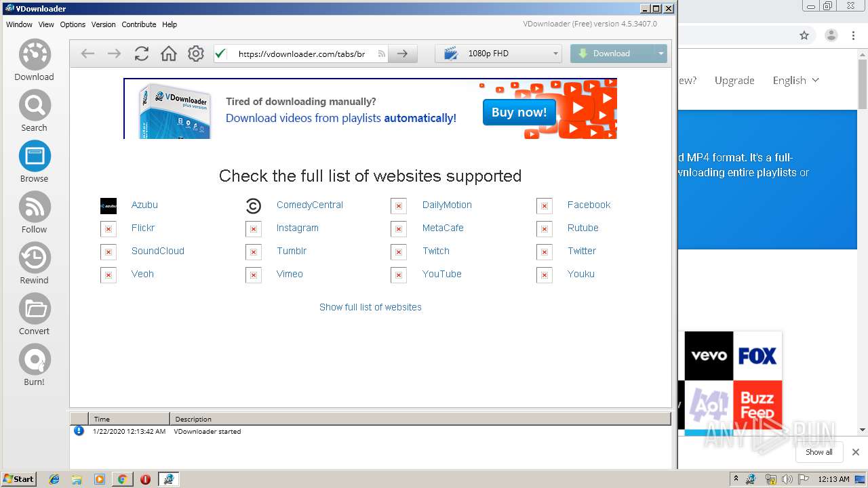Image resolution: width=868 pixels, height=488 pixels.
Task: Click the green Download button
Action: tap(612, 54)
